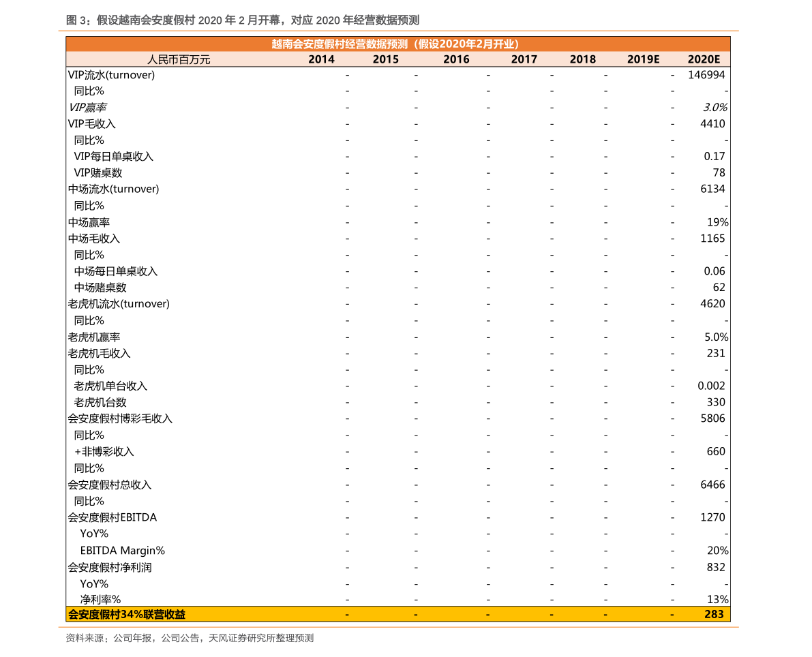Click the 2015 column header

(x=385, y=59)
